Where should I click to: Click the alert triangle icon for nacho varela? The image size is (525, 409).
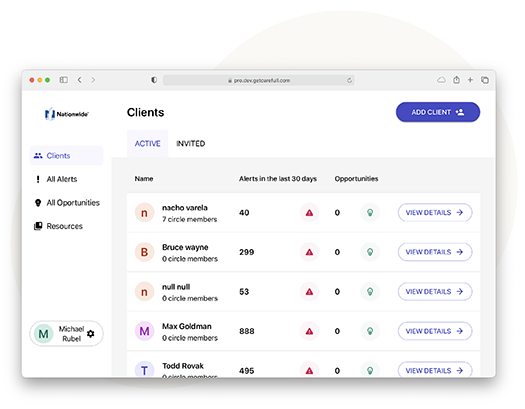pyautogui.click(x=309, y=213)
